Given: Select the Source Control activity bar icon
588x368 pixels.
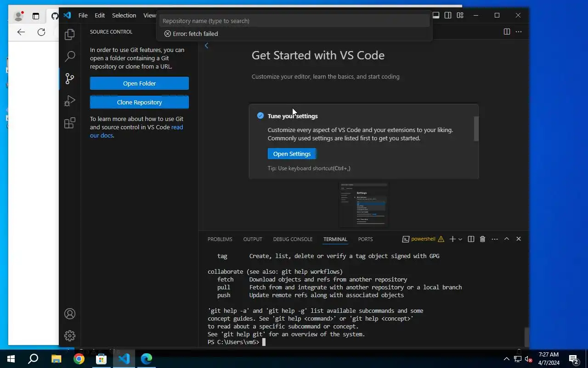Looking at the screenshot, I should click(x=70, y=78).
